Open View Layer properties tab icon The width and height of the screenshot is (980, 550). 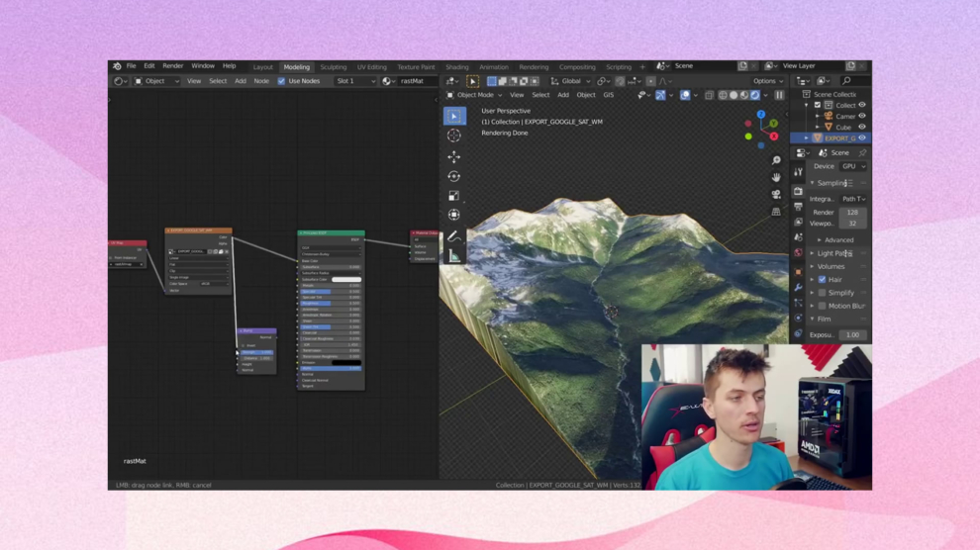pos(798,222)
